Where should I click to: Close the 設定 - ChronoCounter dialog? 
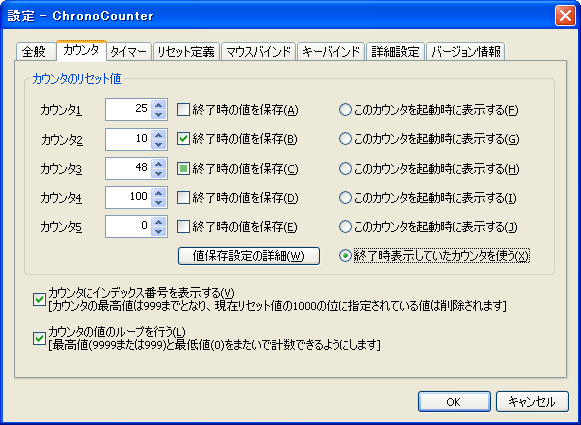point(565,16)
